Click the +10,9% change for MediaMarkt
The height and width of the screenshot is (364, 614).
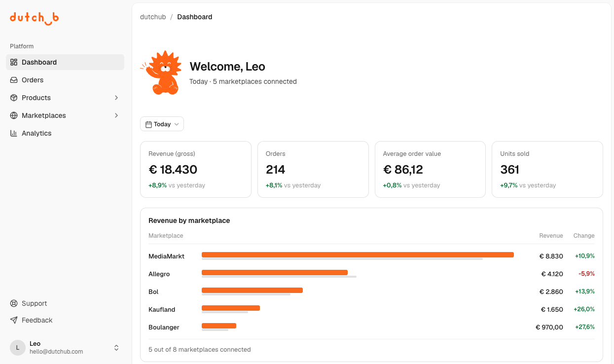(585, 256)
